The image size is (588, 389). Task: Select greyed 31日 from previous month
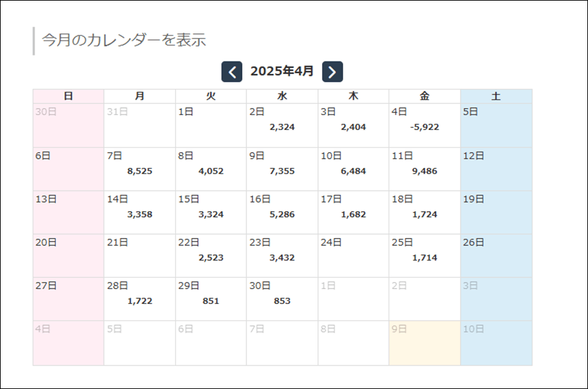(140, 126)
